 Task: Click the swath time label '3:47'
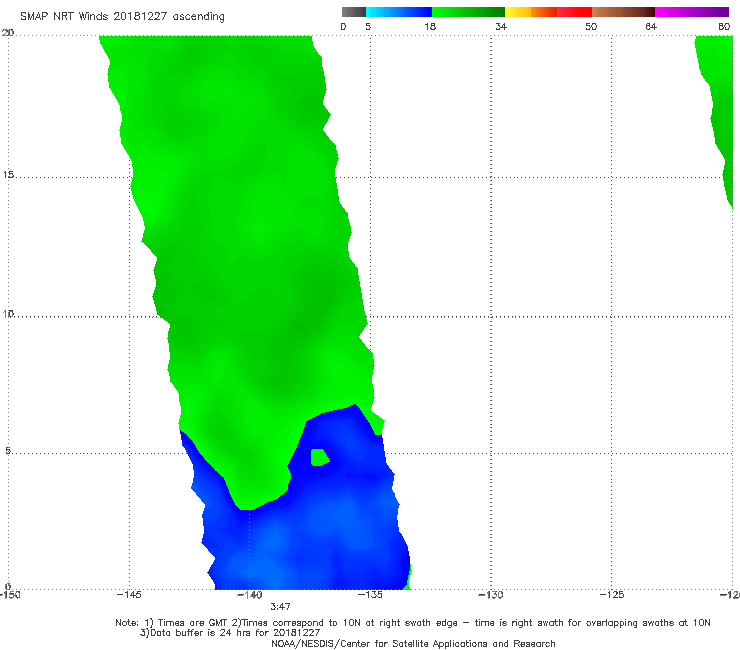tap(280, 607)
